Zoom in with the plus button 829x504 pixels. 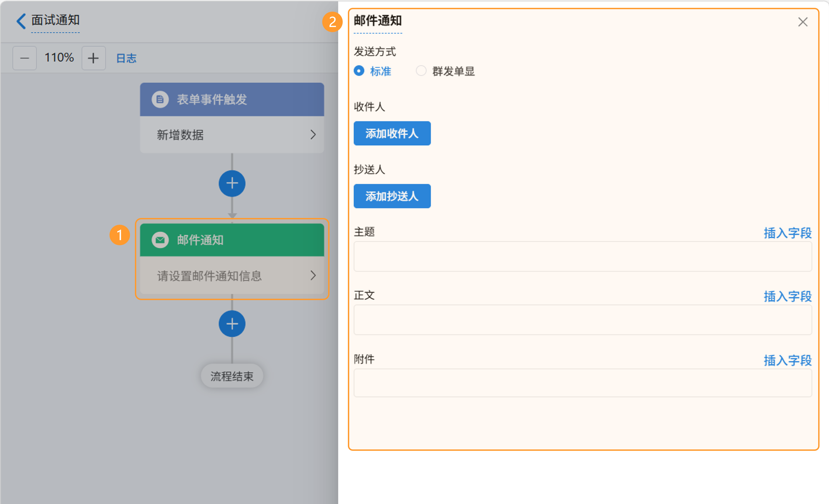[93, 58]
